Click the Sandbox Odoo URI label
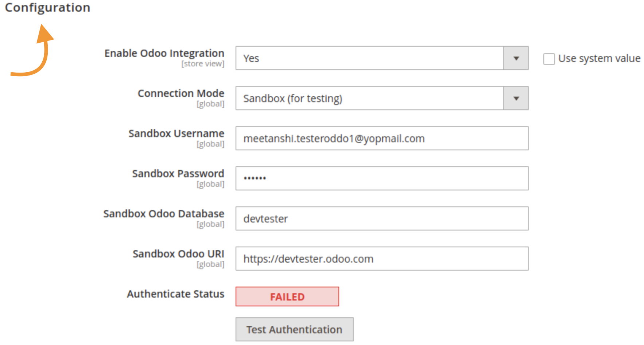The width and height of the screenshot is (644, 345). [178, 254]
